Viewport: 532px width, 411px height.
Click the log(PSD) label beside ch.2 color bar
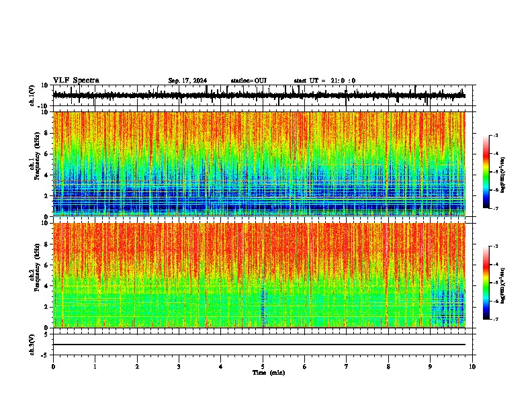pyautogui.click(x=502, y=286)
